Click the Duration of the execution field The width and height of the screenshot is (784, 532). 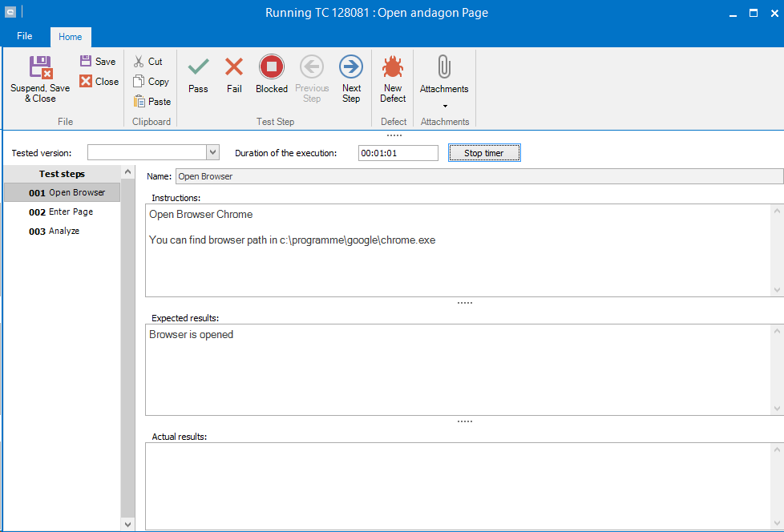(x=398, y=153)
